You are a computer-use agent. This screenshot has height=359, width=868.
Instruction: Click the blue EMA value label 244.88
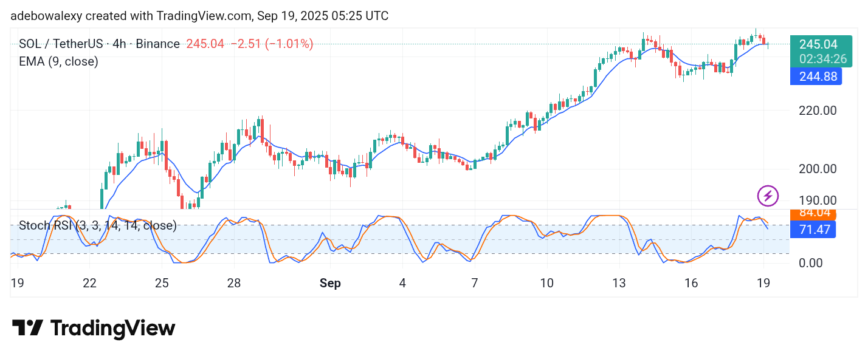tap(816, 77)
